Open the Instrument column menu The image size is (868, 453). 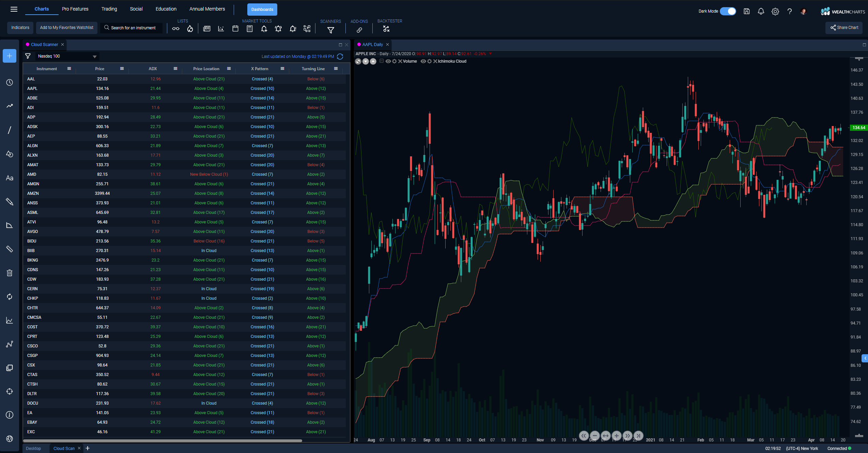tap(69, 68)
